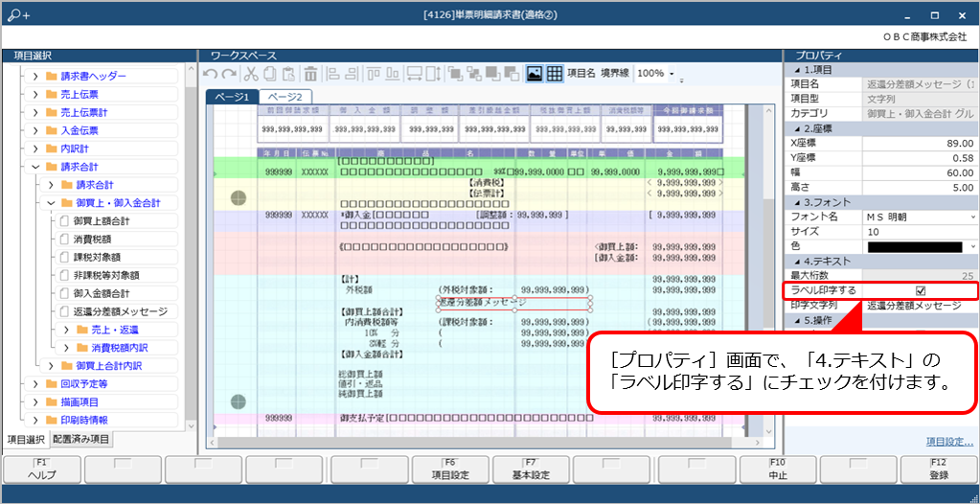Screen dimensions: 980x504
Task: Click the Match height icon
Action: coord(434,74)
